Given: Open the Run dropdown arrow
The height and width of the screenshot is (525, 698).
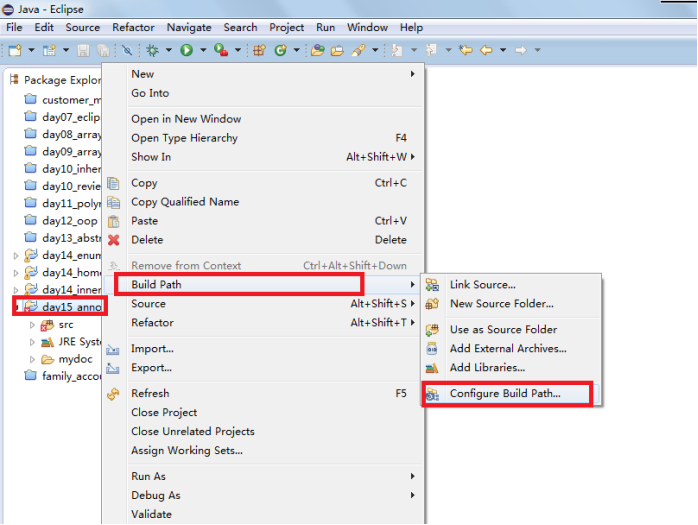Looking at the screenshot, I should point(203,50).
